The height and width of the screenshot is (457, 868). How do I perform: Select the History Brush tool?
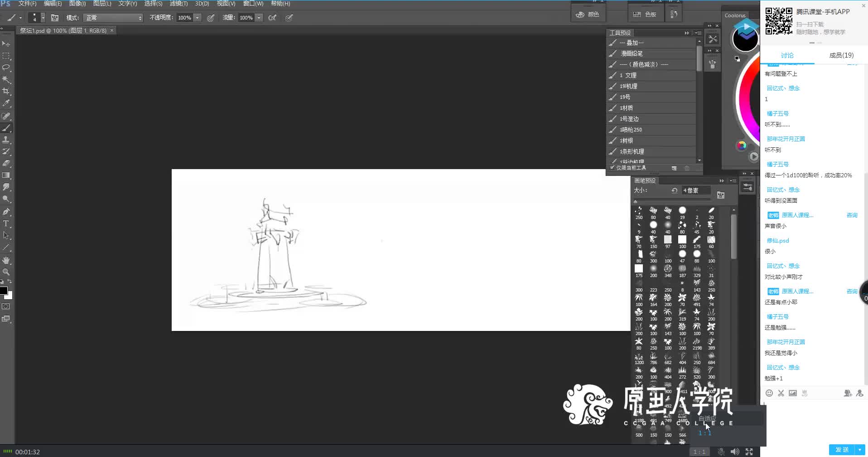(6, 151)
